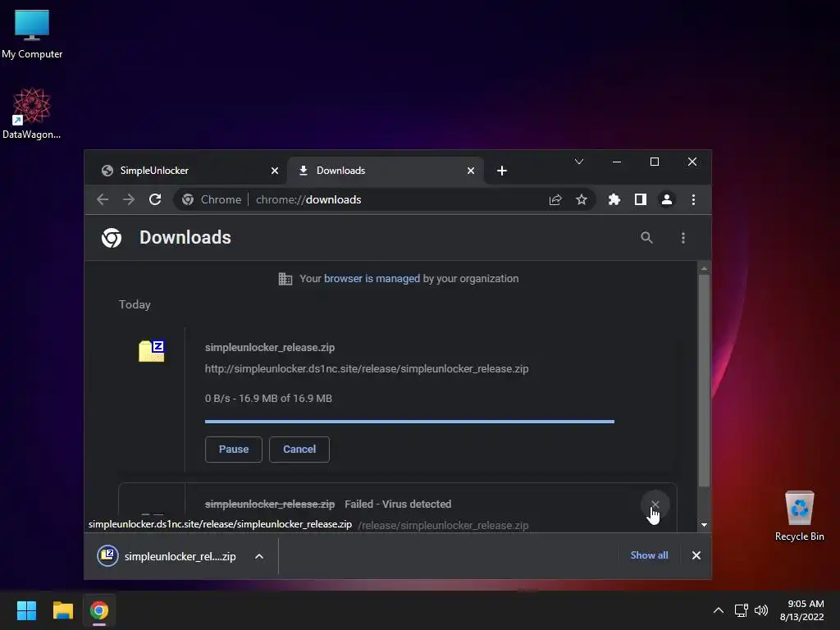The height and width of the screenshot is (630, 840).
Task: Click the simpleunlocker_release.zip in-progress file name
Action: [x=269, y=347]
